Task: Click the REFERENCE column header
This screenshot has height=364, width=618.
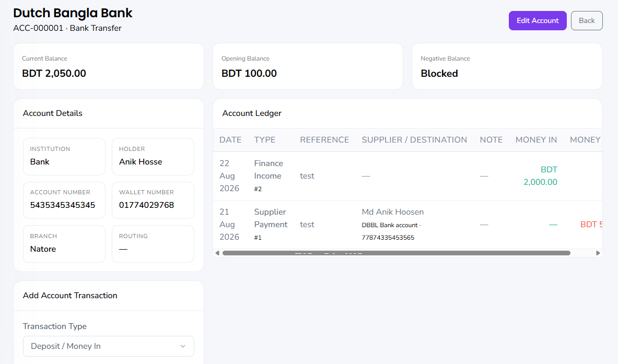Action: (x=324, y=139)
